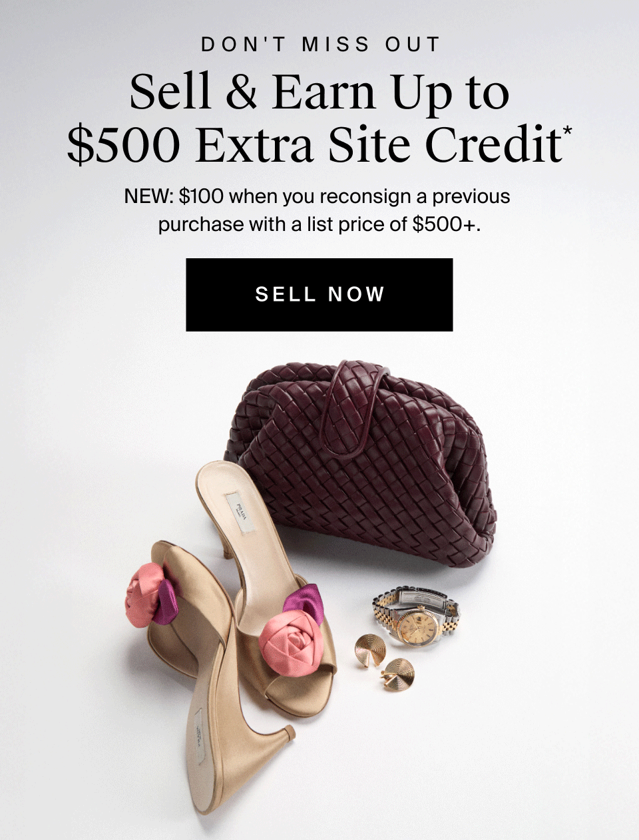639x840 pixels.
Task: Click the SELL NOW button
Action: (x=319, y=295)
